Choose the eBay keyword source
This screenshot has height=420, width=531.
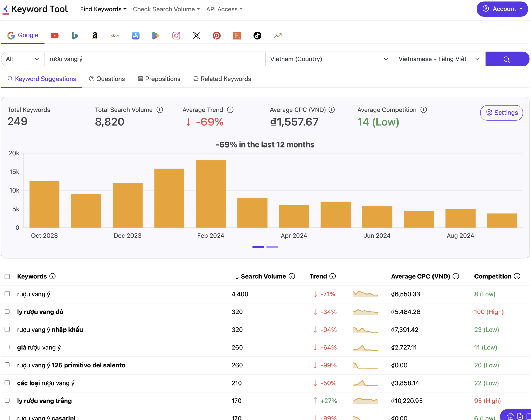coord(115,36)
